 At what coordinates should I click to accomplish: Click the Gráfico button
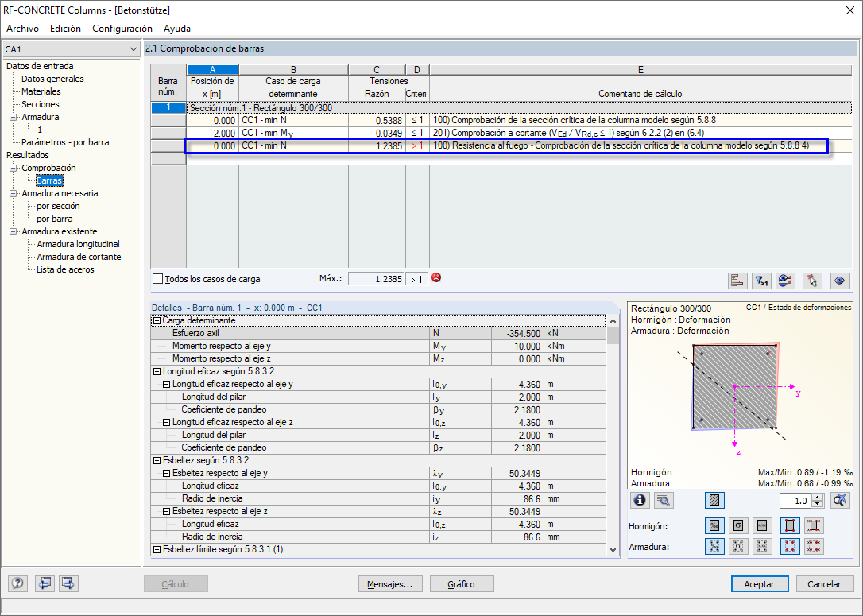click(x=461, y=584)
